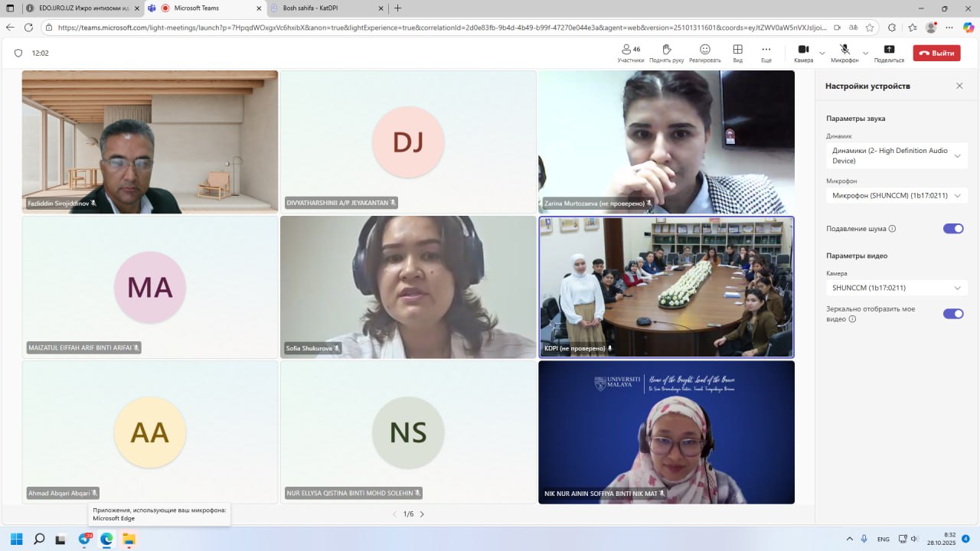The height and width of the screenshot is (551, 980).
Task: Switch to the Bosh sahifa - KatDPI tab
Action: tap(328, 8)
